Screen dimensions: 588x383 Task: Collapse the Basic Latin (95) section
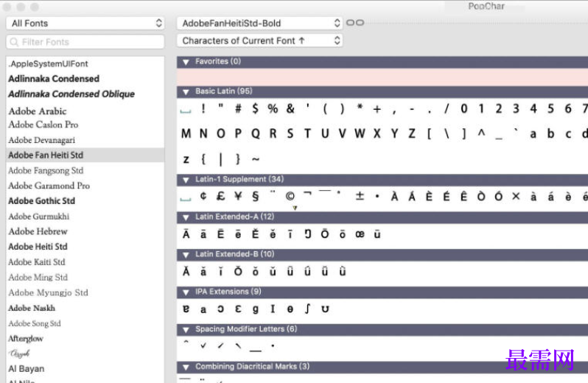[x=186, y=92]
